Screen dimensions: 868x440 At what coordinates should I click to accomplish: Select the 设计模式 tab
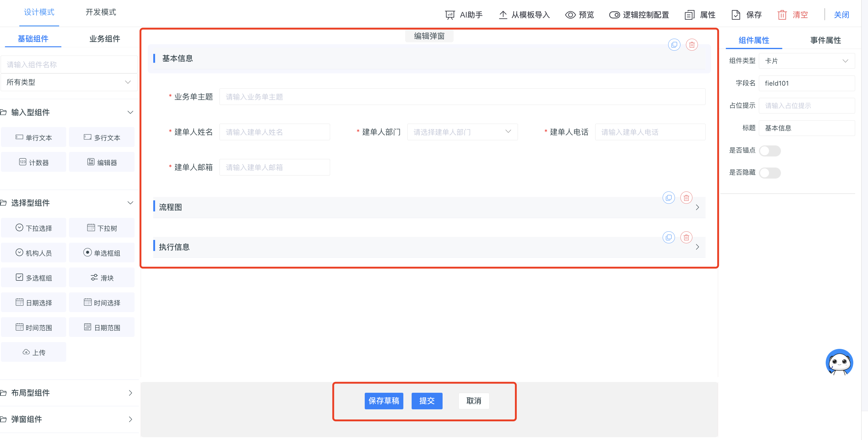[x=39, y=12]
